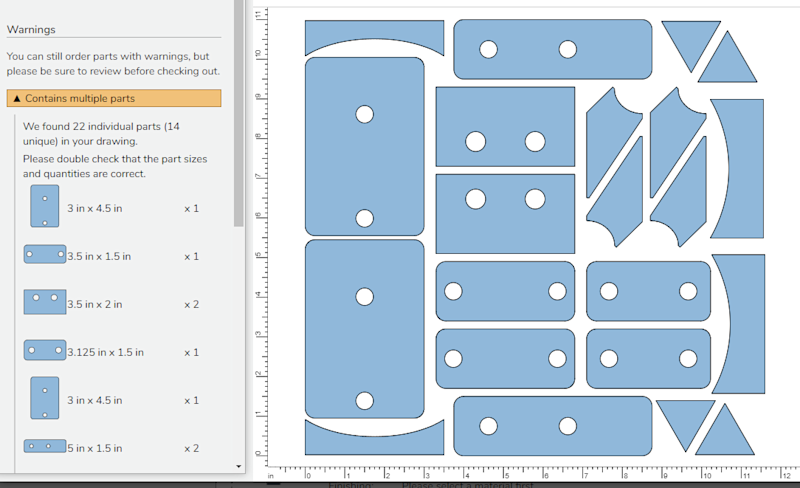Select the 3.5 in x 1.5 in size text
Screen dimensions: 800x488
[x=99, y=256]
